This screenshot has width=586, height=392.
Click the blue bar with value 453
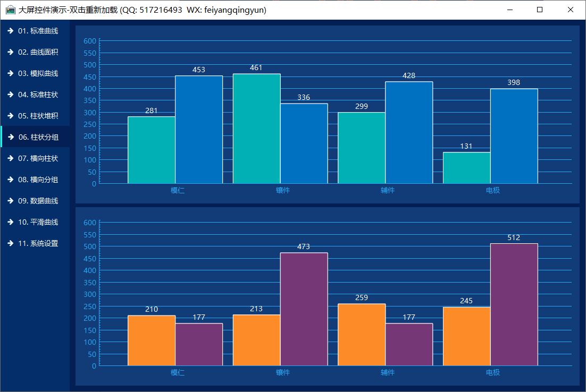[x=199, y=130]
